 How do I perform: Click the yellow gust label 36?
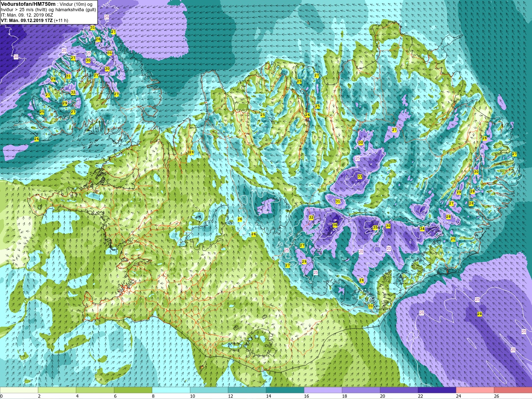click(335, 225)
